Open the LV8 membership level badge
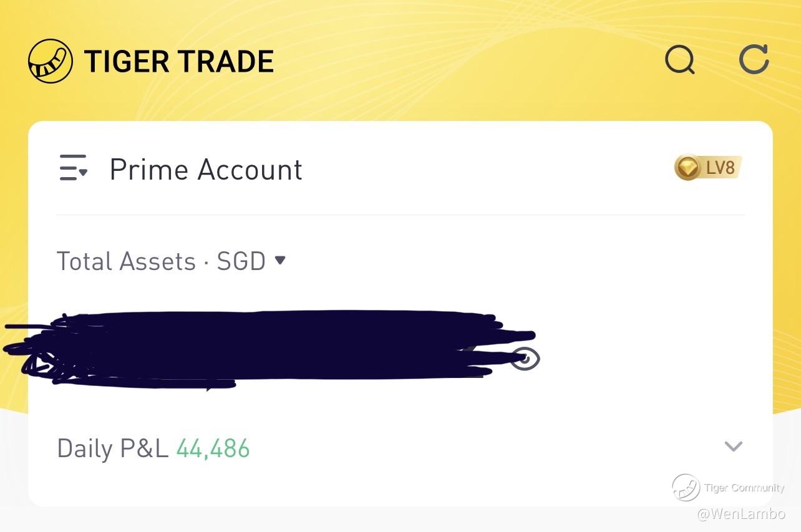 708,167
